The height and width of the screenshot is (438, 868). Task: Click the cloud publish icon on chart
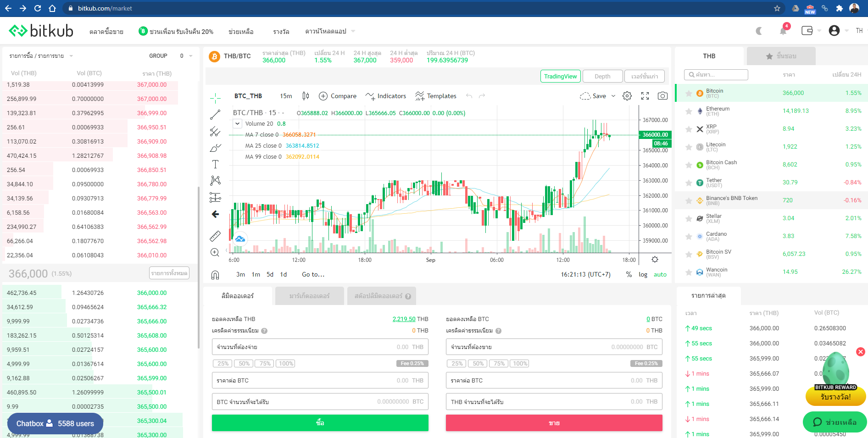[240, 239]
